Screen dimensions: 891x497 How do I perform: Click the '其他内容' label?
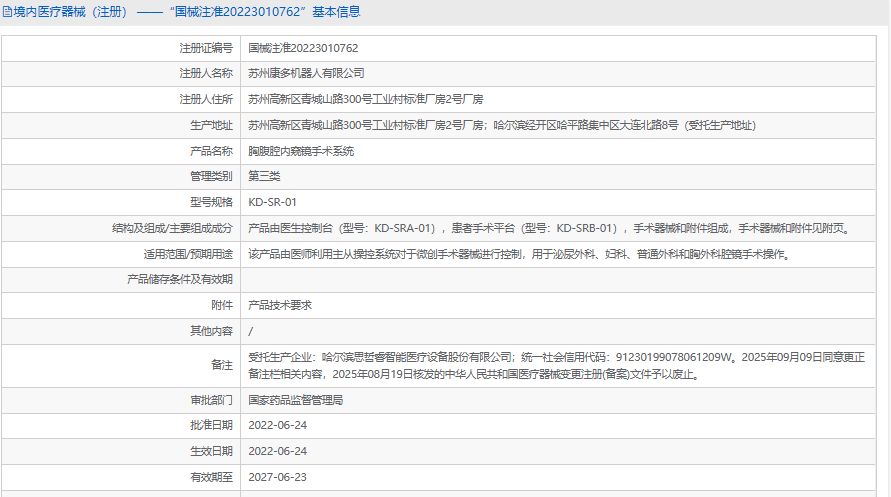click(x=211, y=331)
